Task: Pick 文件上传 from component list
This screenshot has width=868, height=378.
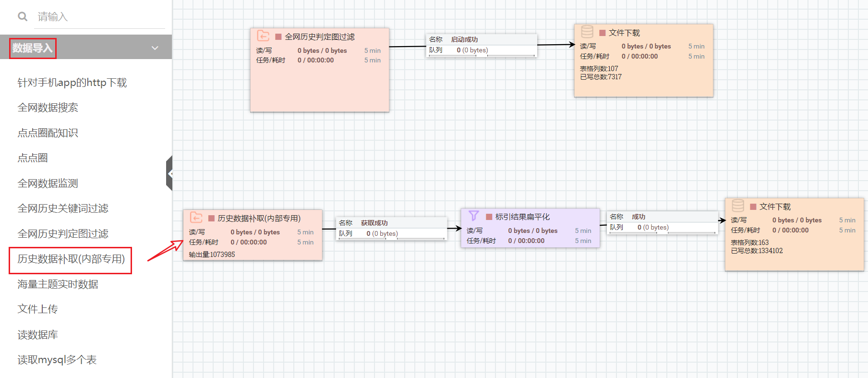Action: click(37, 309)
